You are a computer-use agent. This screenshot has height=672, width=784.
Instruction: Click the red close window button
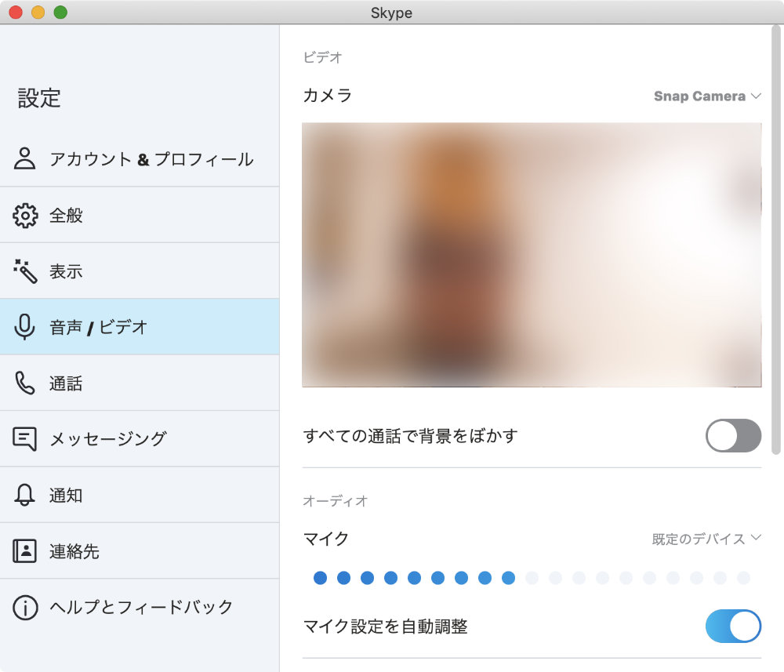point(16,12)
